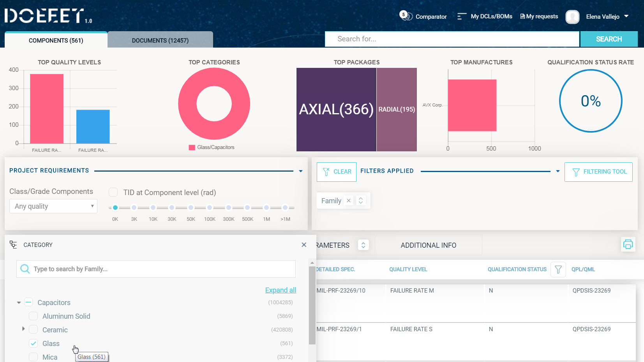Click the blue quality level bar
644x362 pixels.
93,127
